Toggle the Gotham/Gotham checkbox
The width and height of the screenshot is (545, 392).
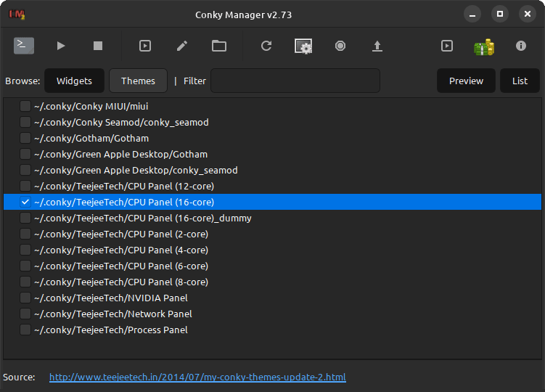25,138
